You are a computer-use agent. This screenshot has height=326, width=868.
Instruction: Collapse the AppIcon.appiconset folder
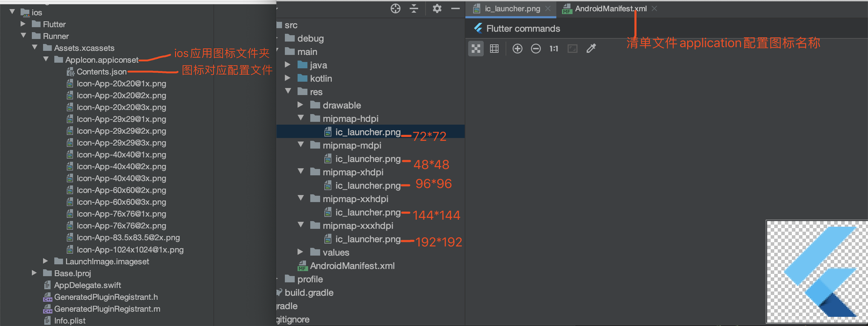click(46, 59)
